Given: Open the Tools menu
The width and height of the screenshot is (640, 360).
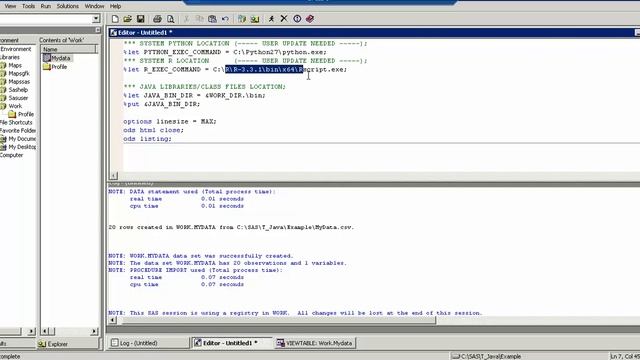Looking at the screenshot, I should [28, 6].
